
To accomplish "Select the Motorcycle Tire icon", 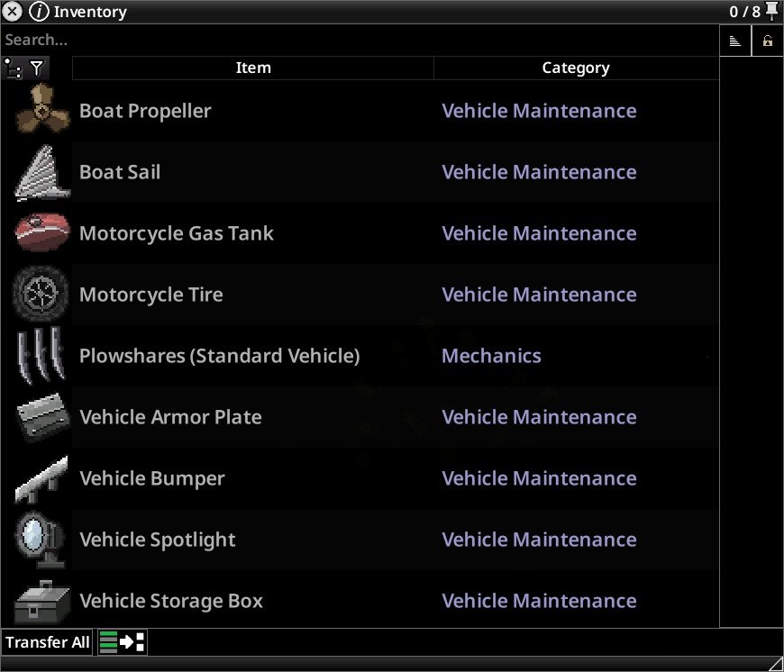I will [x=41, y=294].
